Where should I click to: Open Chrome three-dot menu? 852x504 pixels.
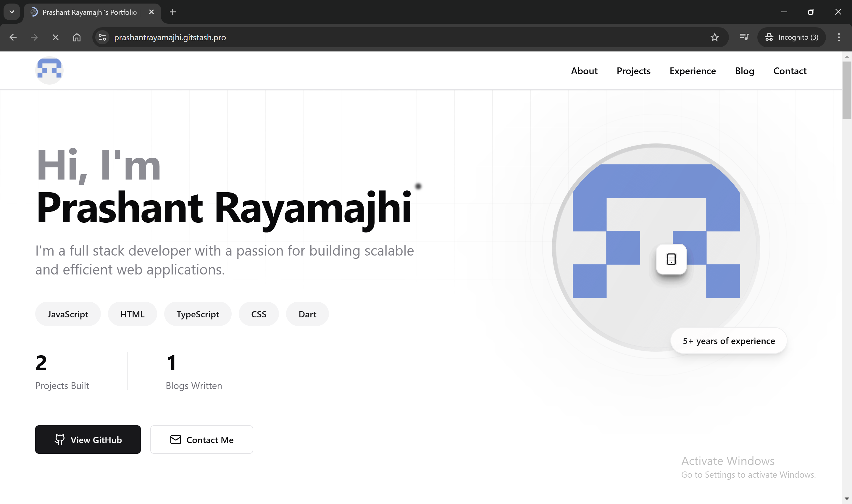839,37
